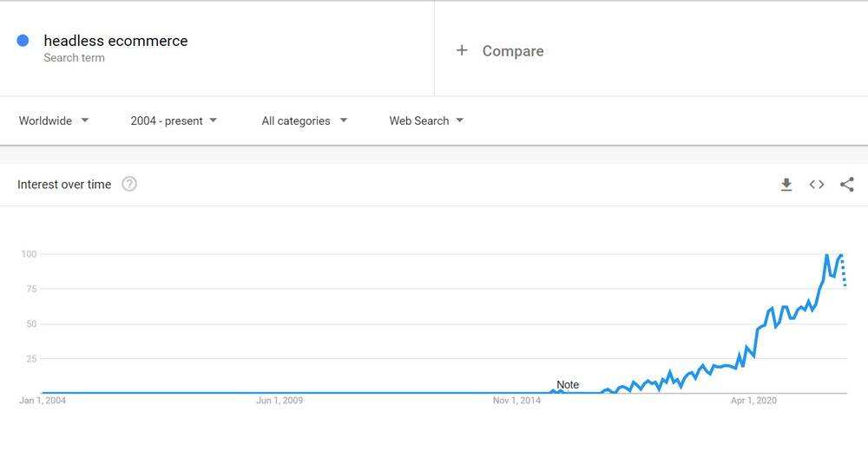Click the Compare button
The width and height of the screenshot is (868, 457).
[512, 51]
